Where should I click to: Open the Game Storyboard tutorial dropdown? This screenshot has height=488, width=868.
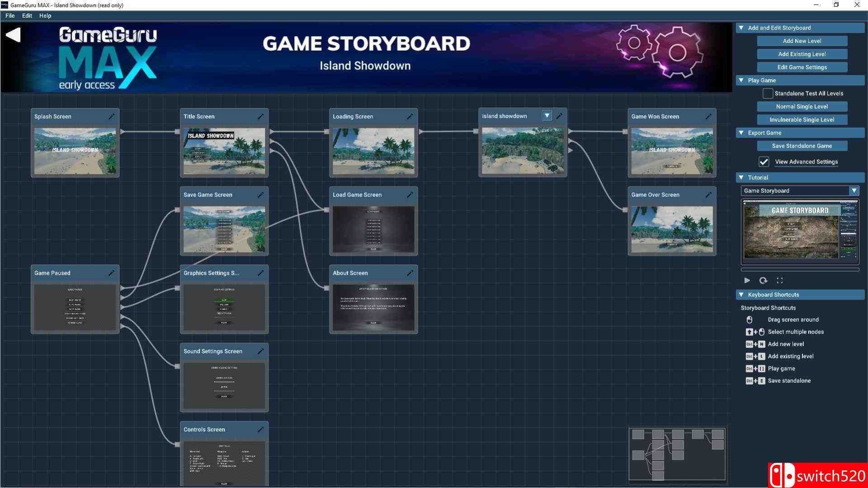coord(854,191)
